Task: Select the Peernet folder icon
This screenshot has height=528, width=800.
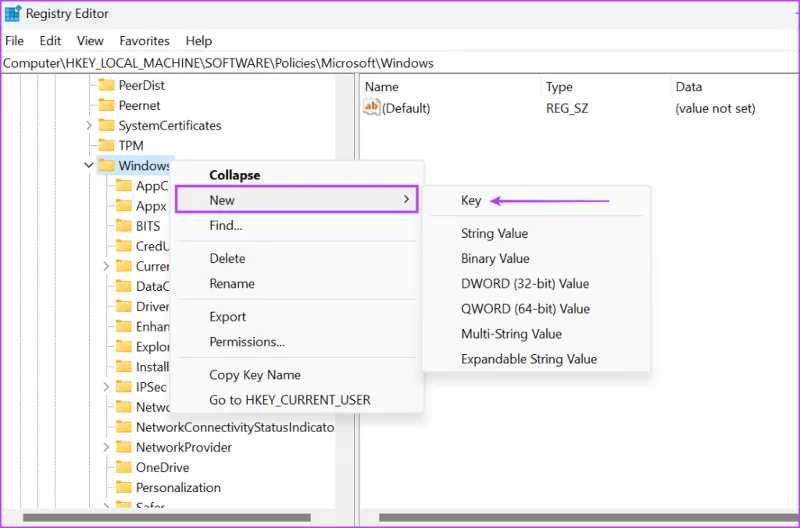Action: (x=106, y=105)
